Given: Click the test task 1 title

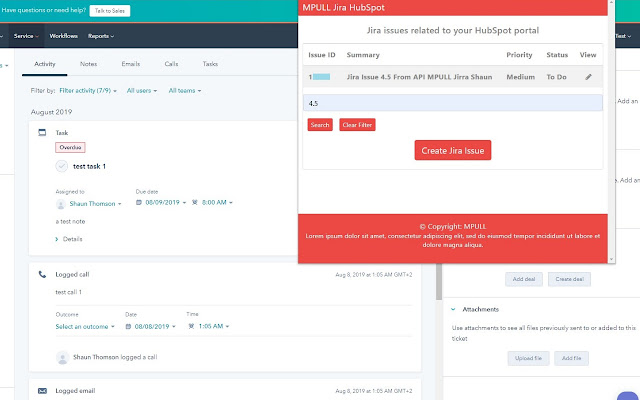Looking at the screenshot, I should coord(89,167).
